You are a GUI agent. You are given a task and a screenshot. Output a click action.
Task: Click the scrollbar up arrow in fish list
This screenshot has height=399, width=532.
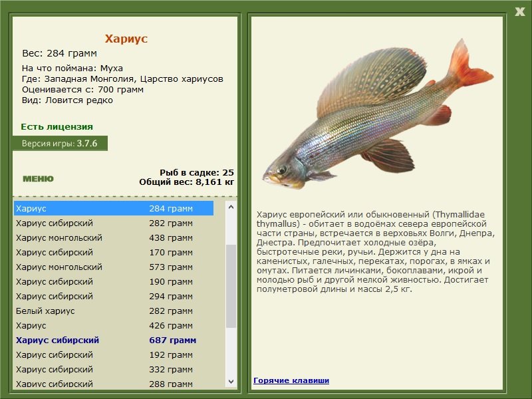(231, 207)
